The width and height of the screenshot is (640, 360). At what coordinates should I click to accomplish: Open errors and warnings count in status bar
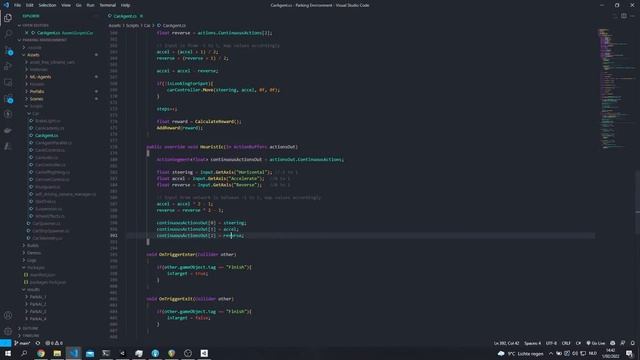54,343
